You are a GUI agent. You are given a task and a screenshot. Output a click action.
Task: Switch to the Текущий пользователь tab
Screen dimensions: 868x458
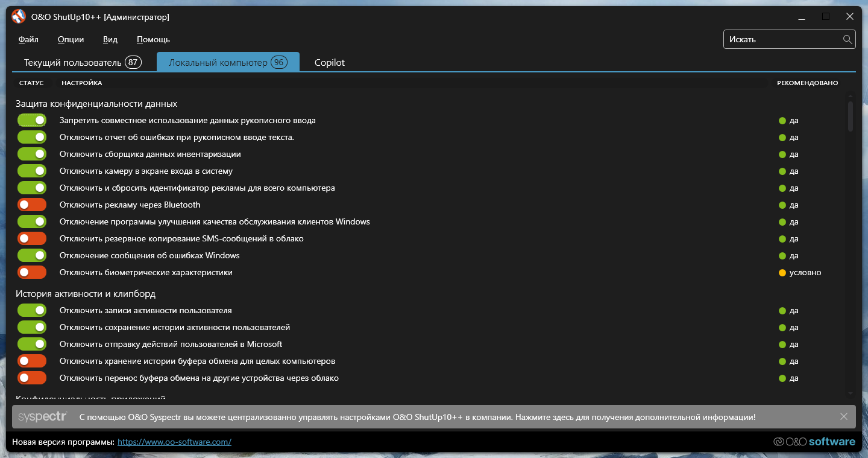[x=83, y=62]
